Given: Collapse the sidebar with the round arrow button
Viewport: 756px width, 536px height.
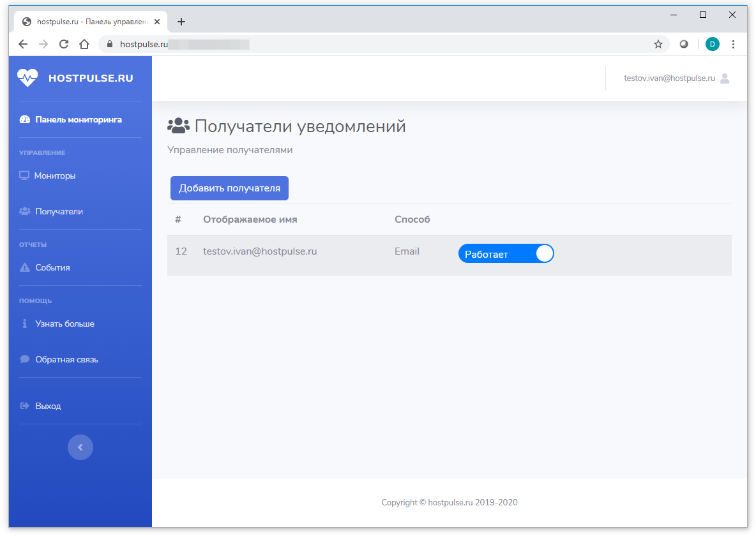Looking at the screenshot, I should tap(80, 447).
